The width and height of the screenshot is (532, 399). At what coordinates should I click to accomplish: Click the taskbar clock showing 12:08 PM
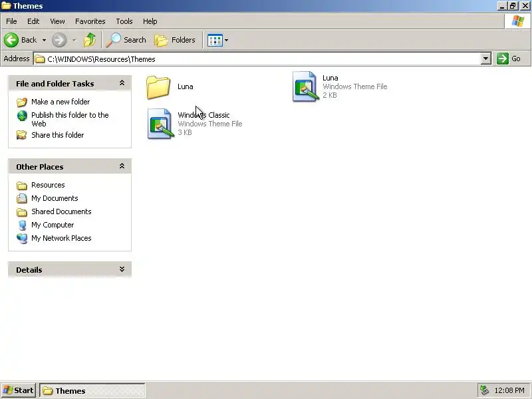coord(509,390)
